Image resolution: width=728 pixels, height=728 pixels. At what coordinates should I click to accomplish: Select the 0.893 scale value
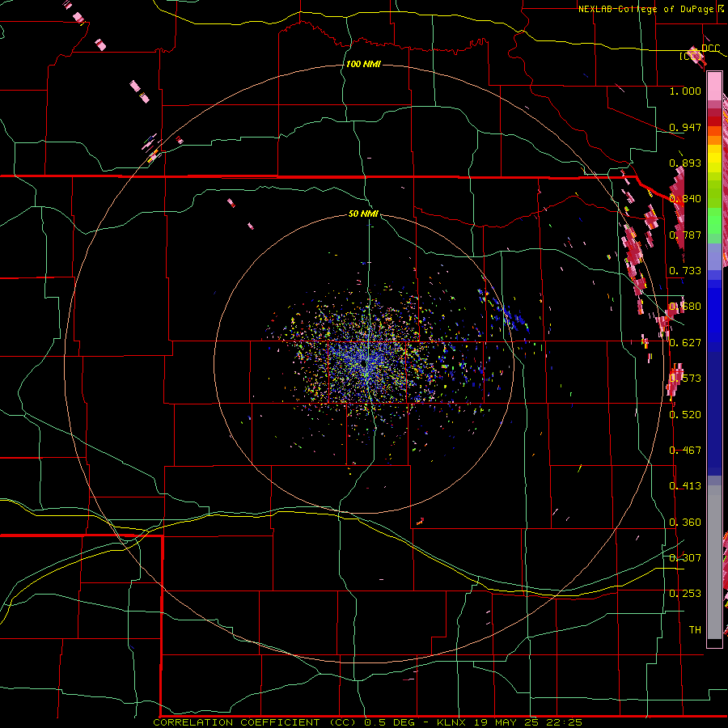click(x=685, y=163)
